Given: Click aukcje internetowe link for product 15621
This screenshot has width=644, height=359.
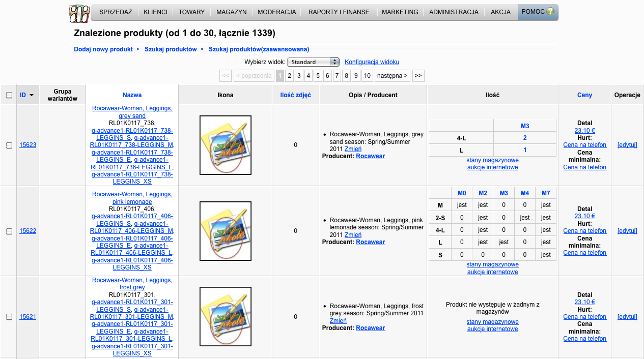Looking at the screenshot, I should 493,329.
